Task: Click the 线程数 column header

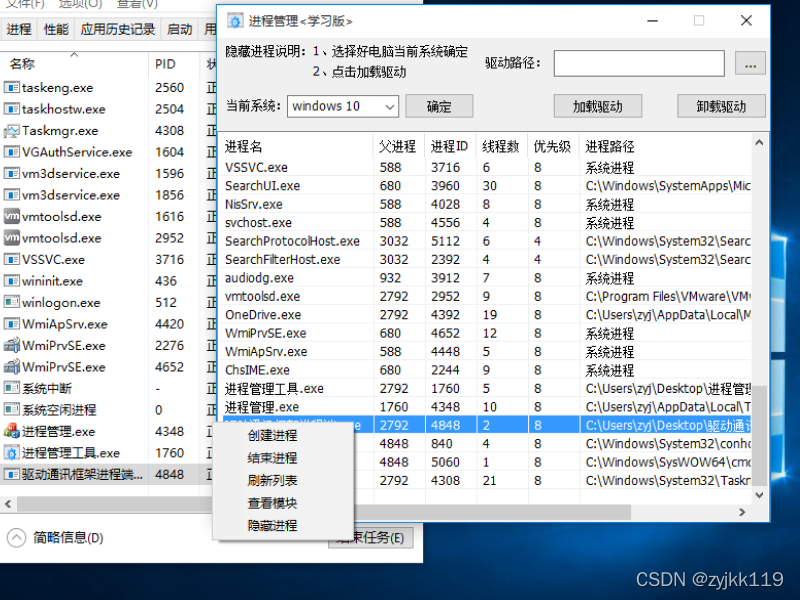Action: [502, 147]
